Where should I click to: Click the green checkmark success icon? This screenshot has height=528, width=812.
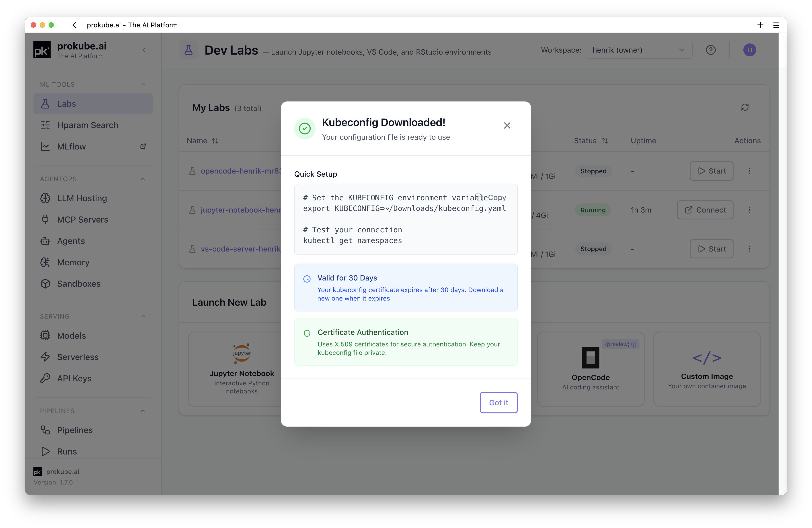click(304, 129)
